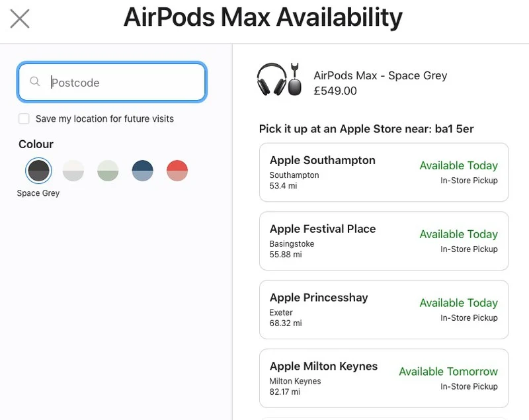Image resolution: width=529 pixels, height=420 pixels.
Task: Click the search magnifier icon
Action: 35,83
